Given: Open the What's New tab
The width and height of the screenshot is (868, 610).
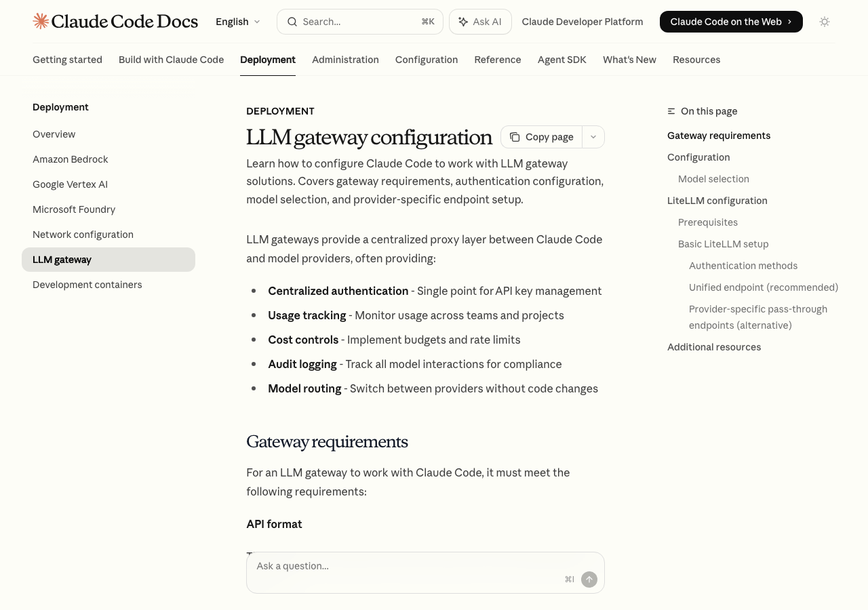Looking at the screenshot, I should click(x=629, y=60).
